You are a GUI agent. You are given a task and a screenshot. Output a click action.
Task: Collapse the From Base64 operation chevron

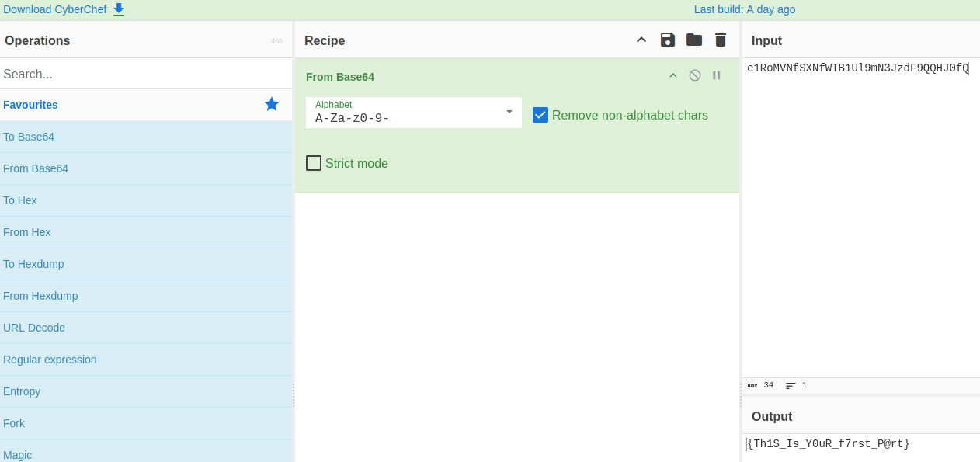pos(673,75)
